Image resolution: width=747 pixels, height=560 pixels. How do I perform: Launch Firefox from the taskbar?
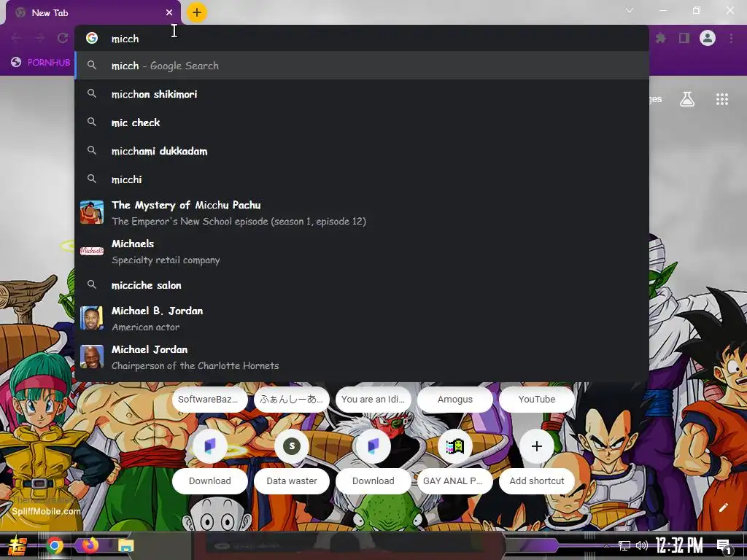(90, 545)
